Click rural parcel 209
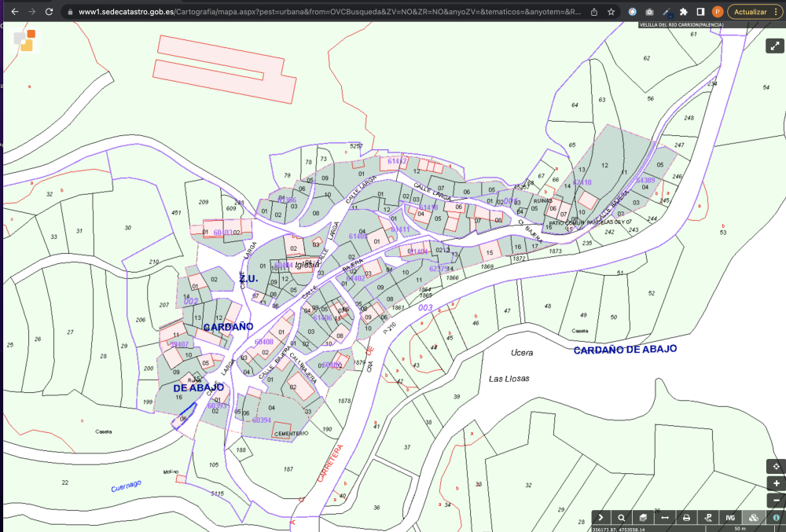Viewport: 786px width, 532px height. [203, 202]
